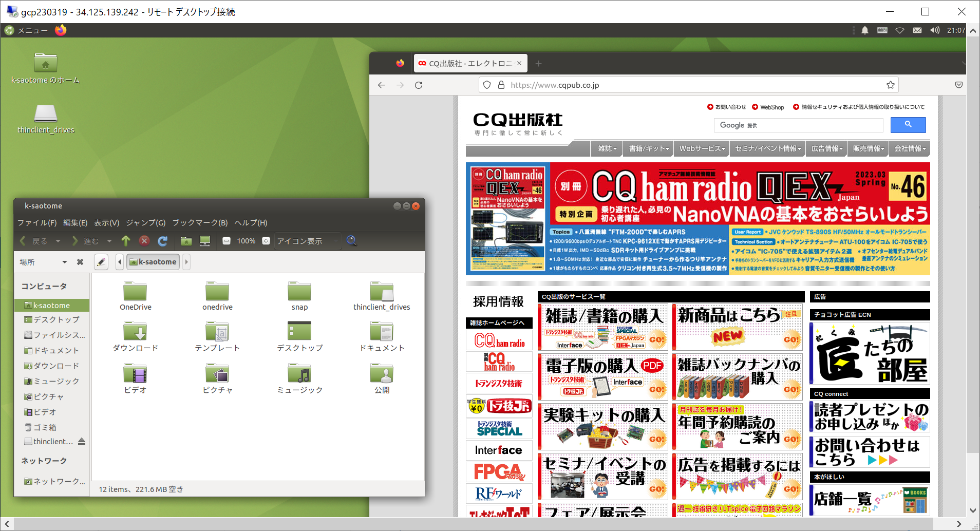The image size is (980, 531).
Task: Eject thinclient drive via eject icon in sidebar
Action: tap(82, 441)
